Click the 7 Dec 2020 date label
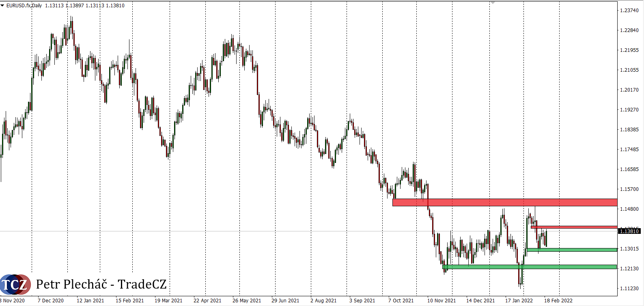This screenshot has width=644, height=306. point(50,301)
